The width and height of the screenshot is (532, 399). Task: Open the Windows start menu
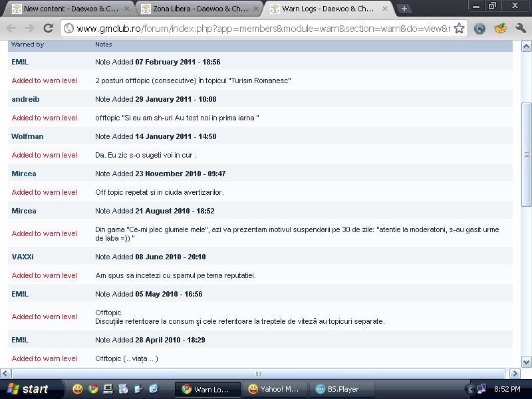click(28, 389)
